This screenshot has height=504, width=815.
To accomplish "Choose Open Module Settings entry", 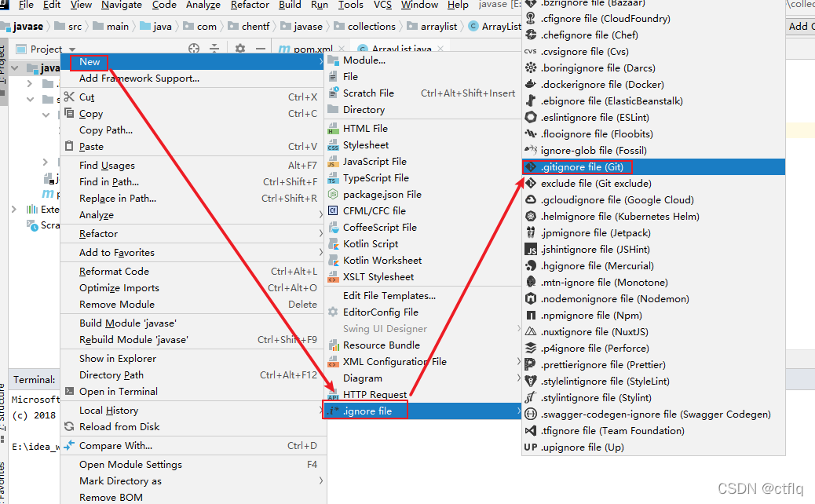I will pyautogui.click(x=192, y=465).
